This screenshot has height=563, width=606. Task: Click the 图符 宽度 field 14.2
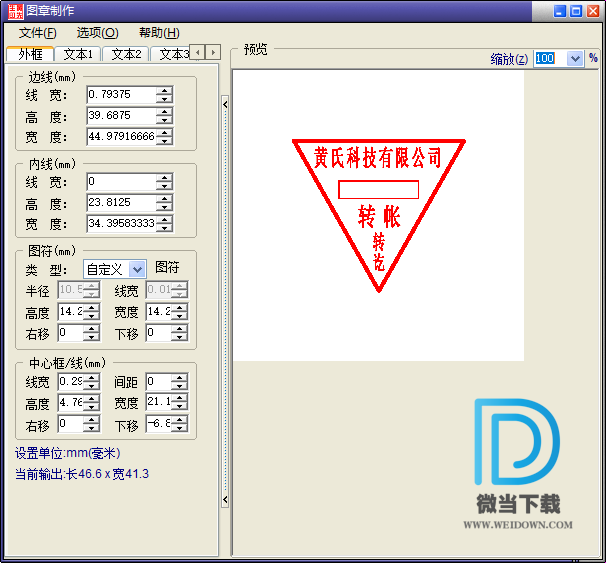click(x=159, y=311)
